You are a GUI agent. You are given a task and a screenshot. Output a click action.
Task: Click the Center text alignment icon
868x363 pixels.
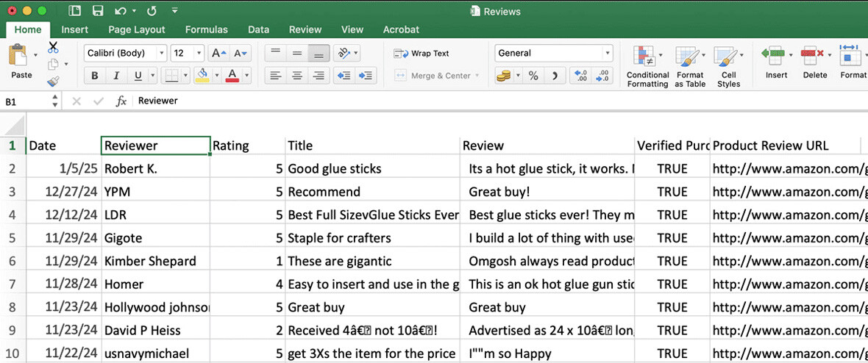[297, 75]
